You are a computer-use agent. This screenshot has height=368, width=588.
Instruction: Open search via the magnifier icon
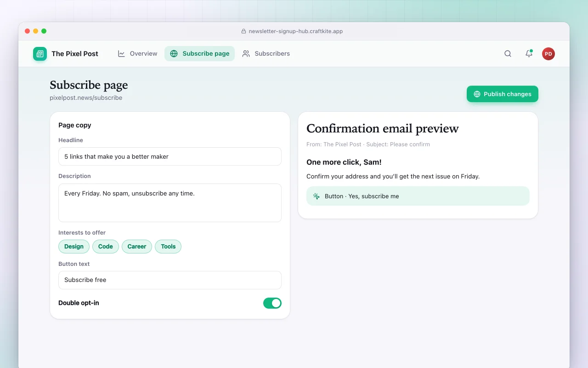click(508, 54)
